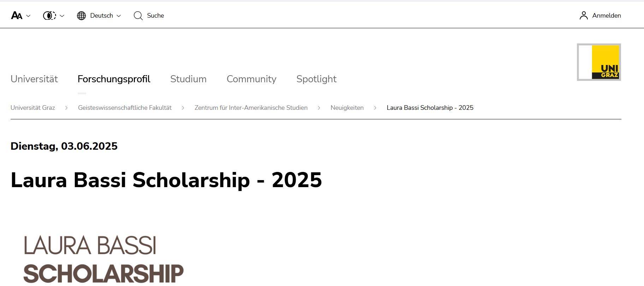Click the globe language icon
644x286 pixels.
(82, 16)
